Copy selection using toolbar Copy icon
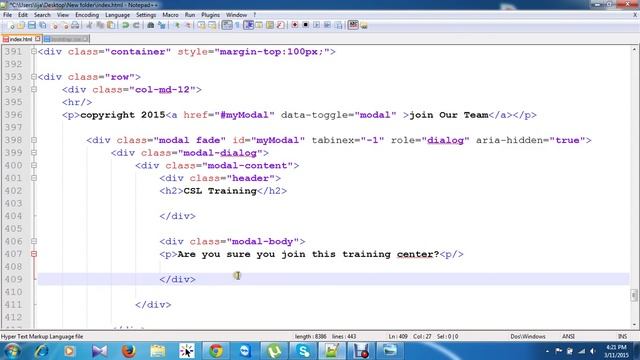The image size is (640, 360). [x=100, y=25]
